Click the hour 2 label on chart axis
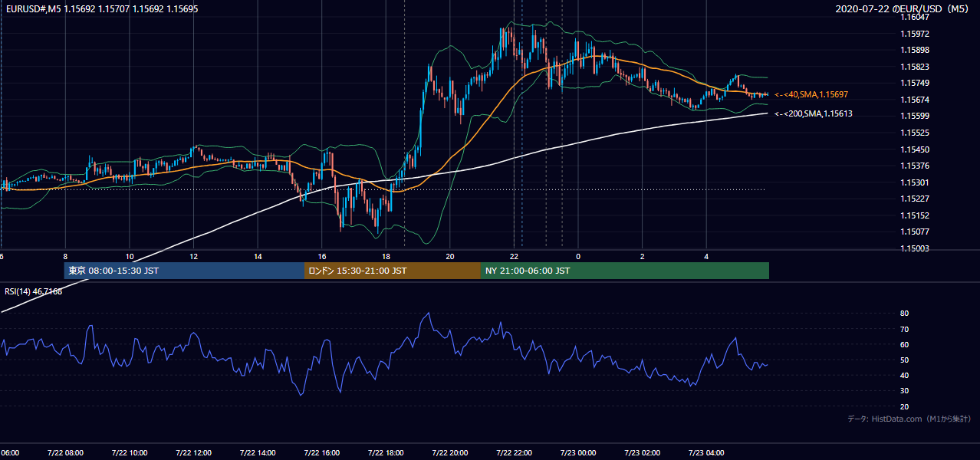The height and width of the screenshot is (460, 980). click(643, 257)
